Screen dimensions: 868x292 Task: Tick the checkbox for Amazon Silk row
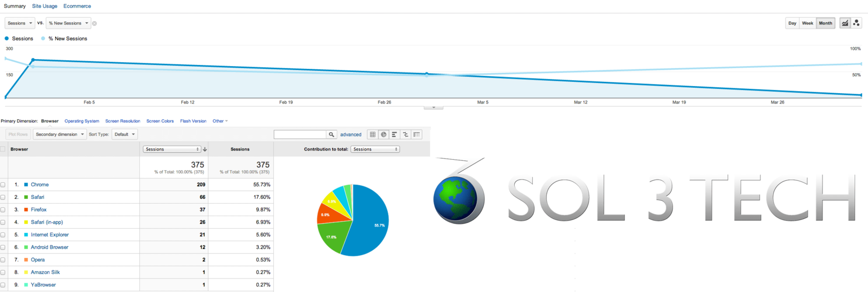pos(3,272)
